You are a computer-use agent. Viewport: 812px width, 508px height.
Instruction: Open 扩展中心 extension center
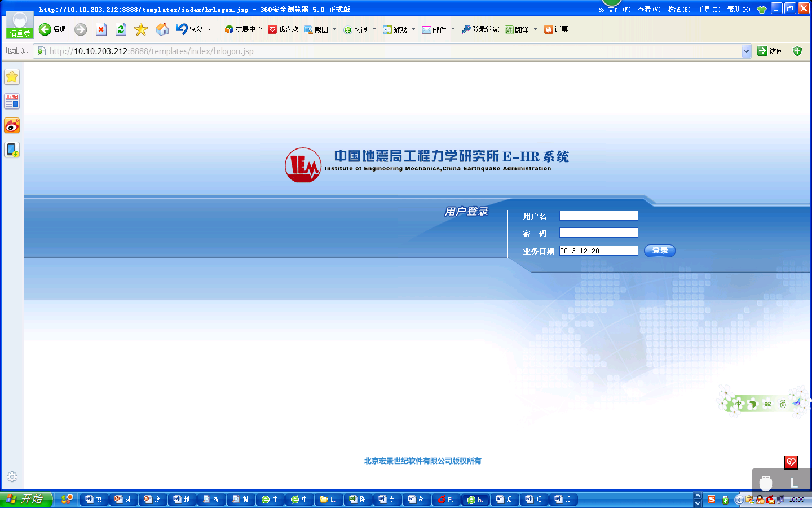[244, 29]
